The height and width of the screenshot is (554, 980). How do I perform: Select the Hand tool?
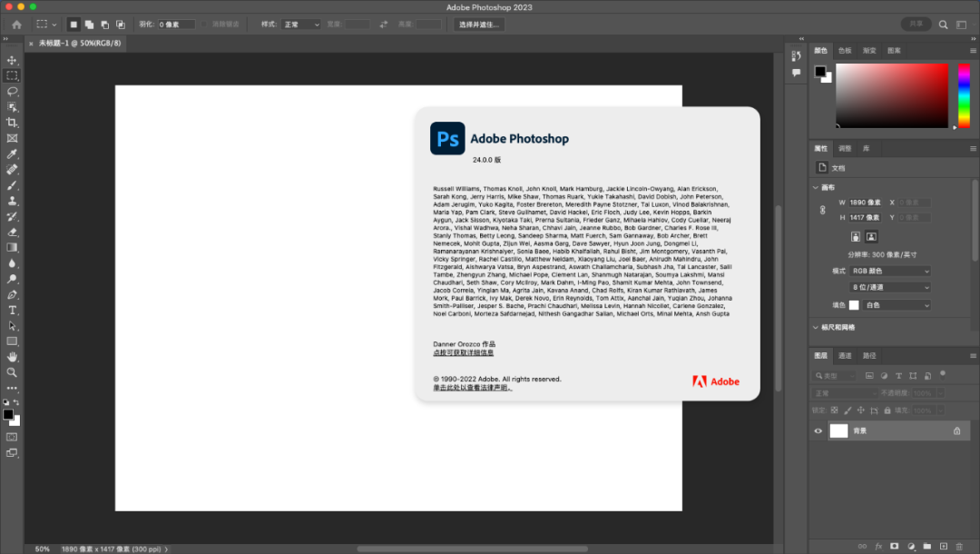point(12,357)
